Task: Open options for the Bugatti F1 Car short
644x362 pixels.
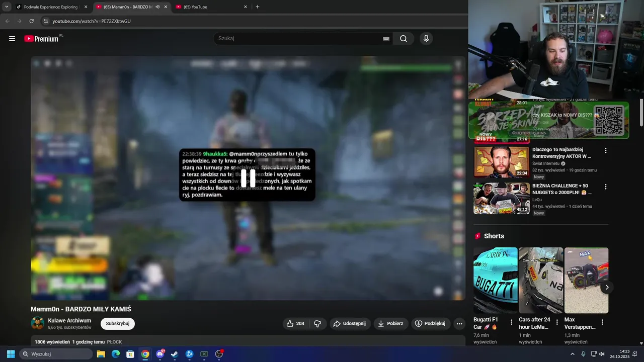Action: 512,322
